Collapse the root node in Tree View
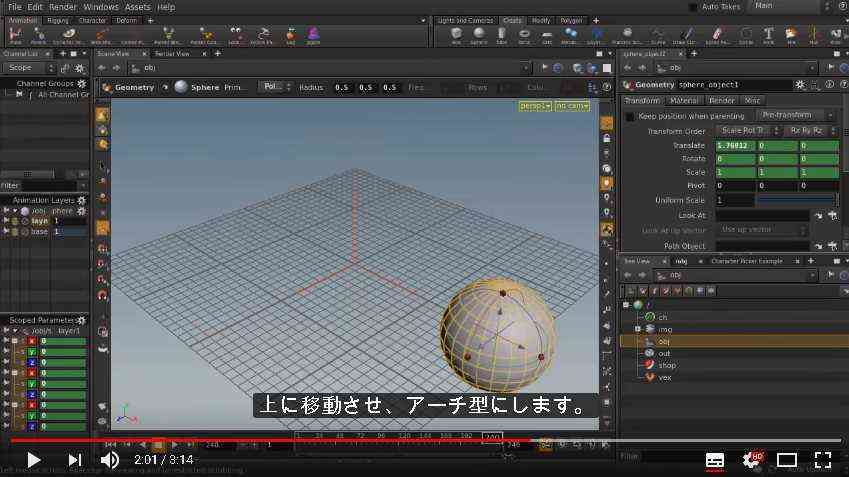This screenshot has width=849, height=477. point(626,305)
